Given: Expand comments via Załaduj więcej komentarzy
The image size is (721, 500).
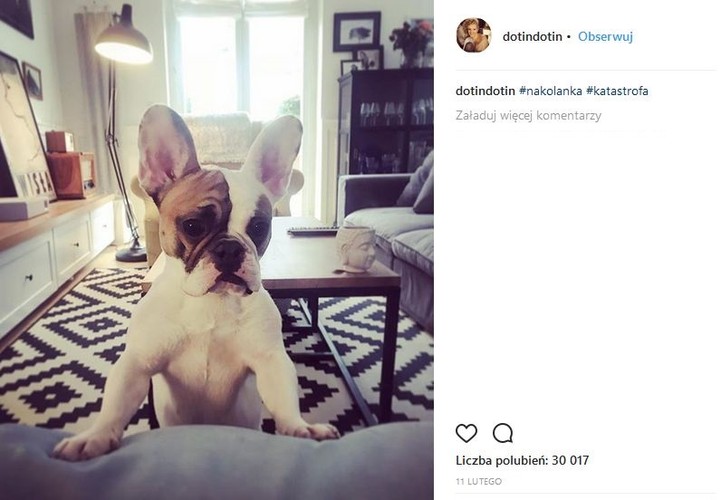Looking at the screenshot, I should click(x=528, y=115).
